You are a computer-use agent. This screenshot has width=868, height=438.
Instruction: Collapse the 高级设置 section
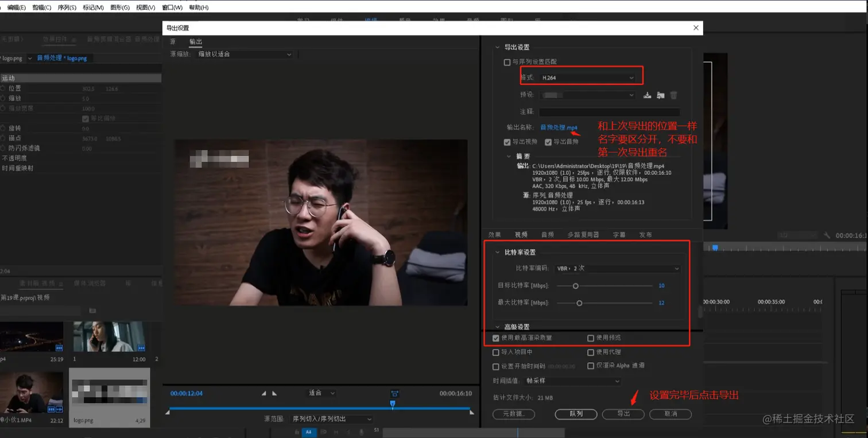tap(498, 327)
